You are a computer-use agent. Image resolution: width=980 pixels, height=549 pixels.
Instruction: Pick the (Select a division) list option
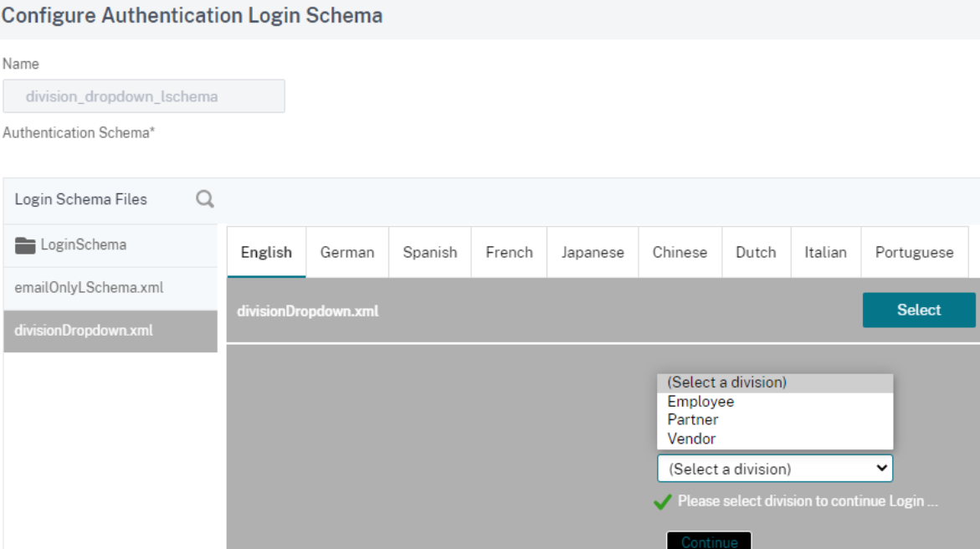pos(775,382)
